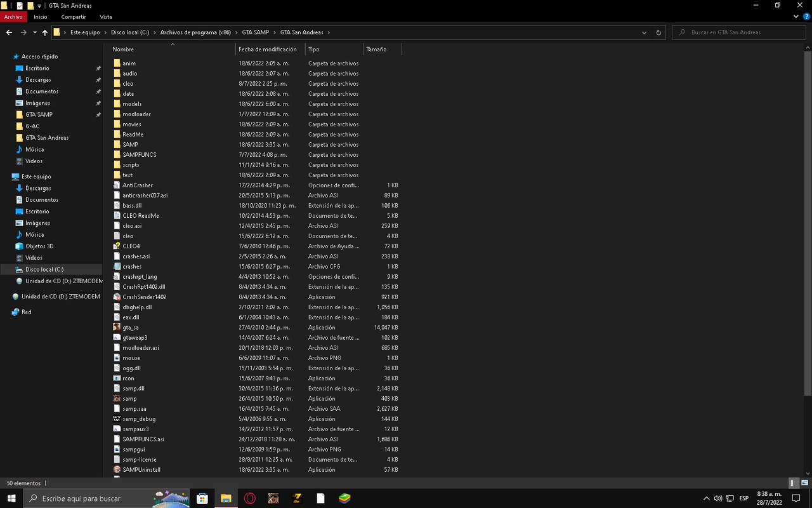Open the recent locations dropdown arrow
Image resolution: width=812 pixels, height=508 pixels.
[x=34, y=32]
